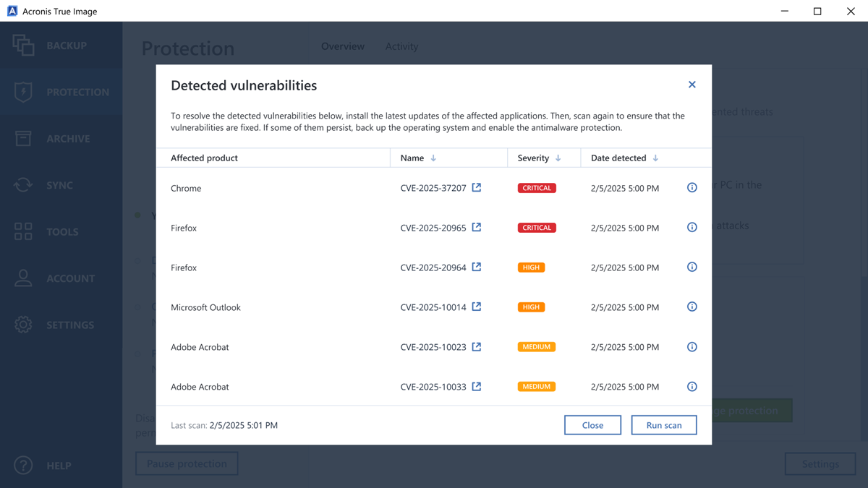868x488 pixels.
Task: Open external link for CVE-2025-20965
Action: pos(477,228)
